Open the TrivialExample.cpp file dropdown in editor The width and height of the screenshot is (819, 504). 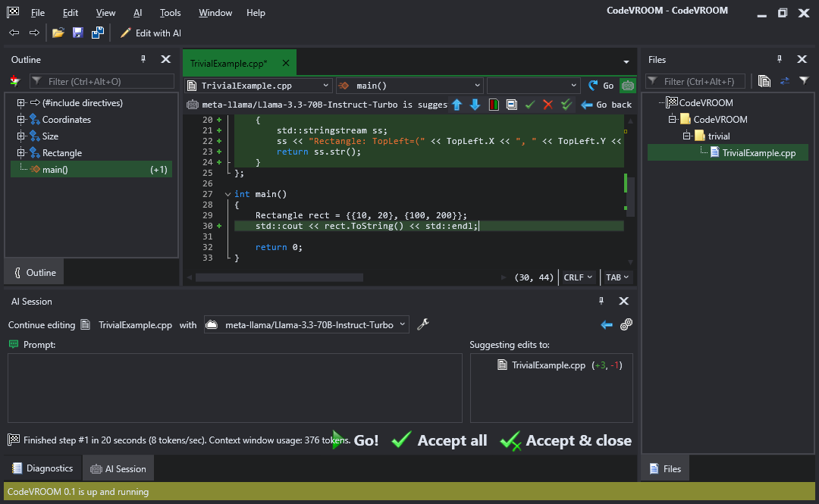(x=259, y=86)
